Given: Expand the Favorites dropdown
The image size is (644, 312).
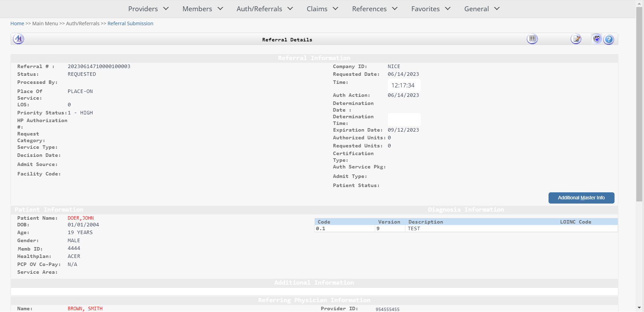Looking at the screenshot, I should pos(431,9).
